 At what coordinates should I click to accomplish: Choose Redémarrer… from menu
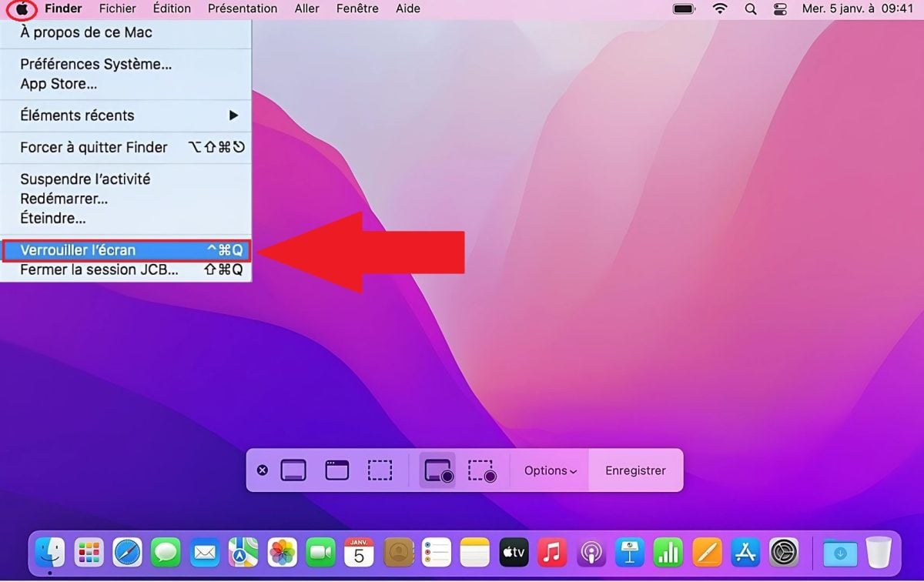(x=126, y=199)
